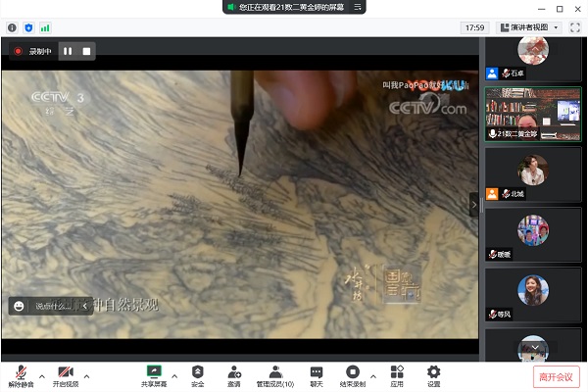Collapse the participant sidebar with the arrow handle
Image resolution: width=588 pixels, height=392 pixels.
pyautogui.click(x=475, y=204)
